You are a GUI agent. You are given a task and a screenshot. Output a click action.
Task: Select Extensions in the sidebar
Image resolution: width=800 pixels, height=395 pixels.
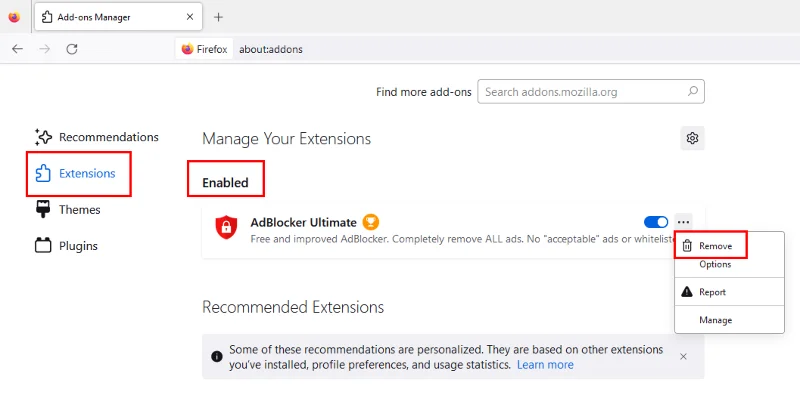[x=75, y=174]
